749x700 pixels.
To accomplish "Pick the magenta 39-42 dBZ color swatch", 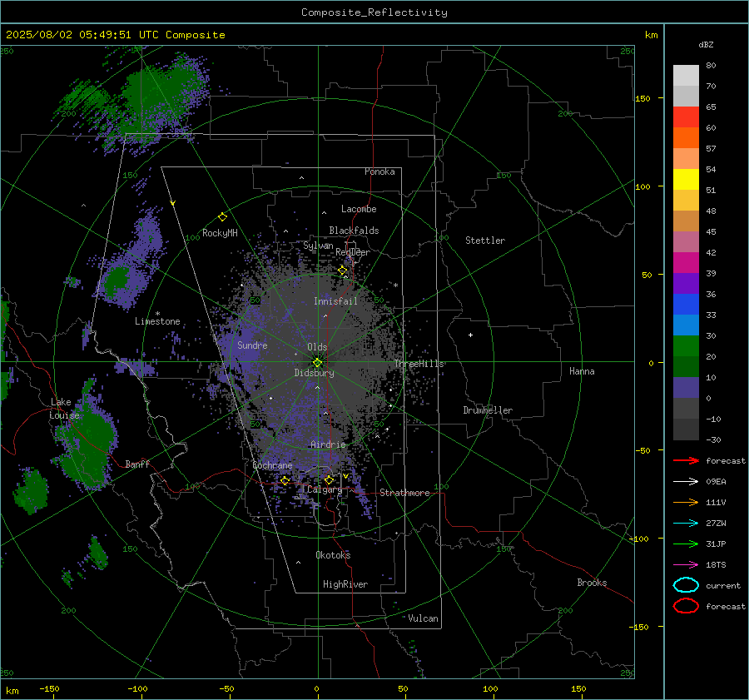I will 686,263.
